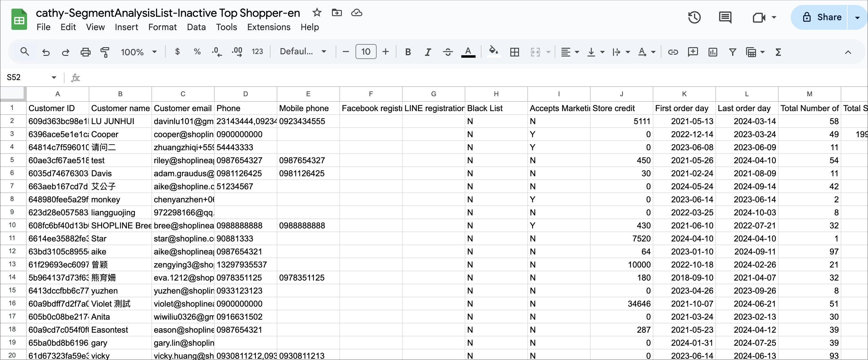Click the borders grid icon
The height and width of the screenshot is (360, 868).
pos(514,52)
